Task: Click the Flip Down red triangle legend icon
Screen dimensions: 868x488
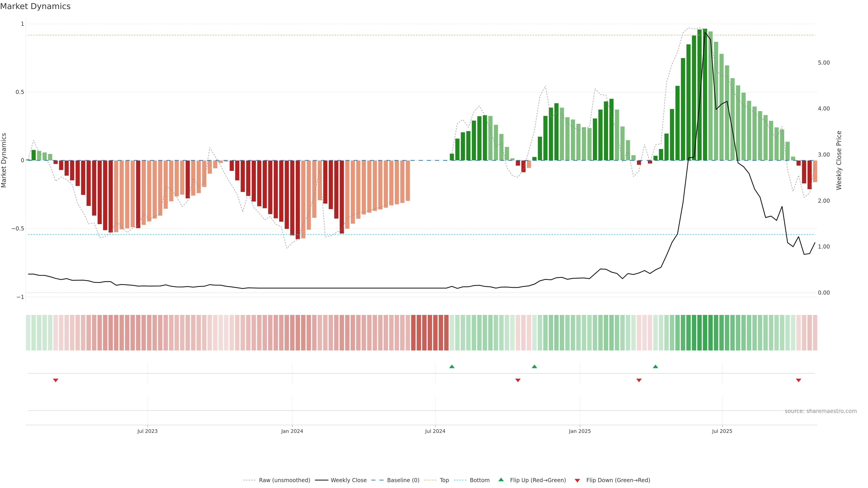Action: click(577, 481)
